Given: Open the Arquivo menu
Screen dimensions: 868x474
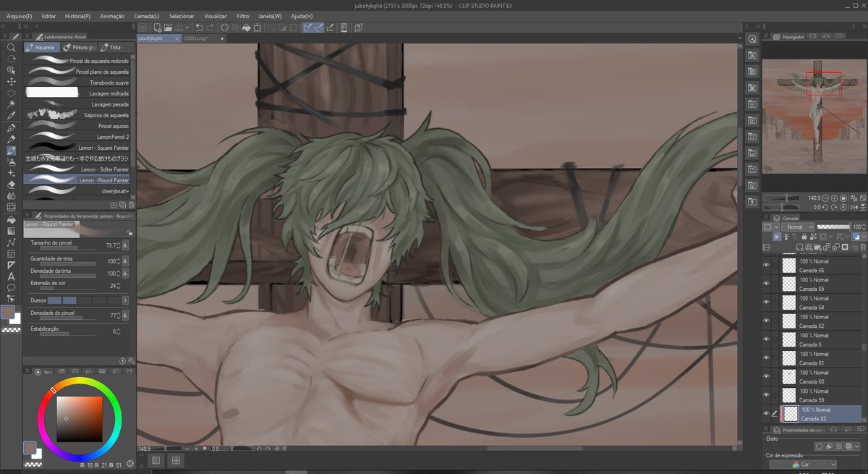Looking at the screenshot, I should 19,16.
